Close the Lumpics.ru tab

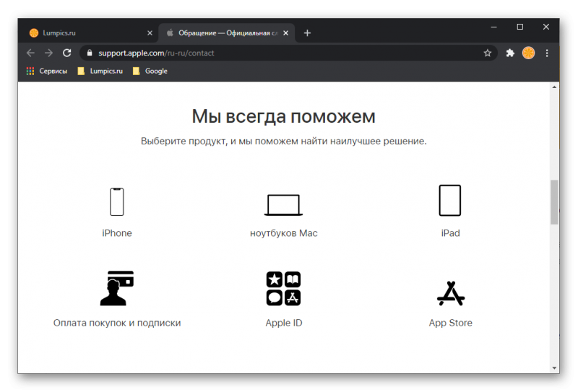pos(150,33)
